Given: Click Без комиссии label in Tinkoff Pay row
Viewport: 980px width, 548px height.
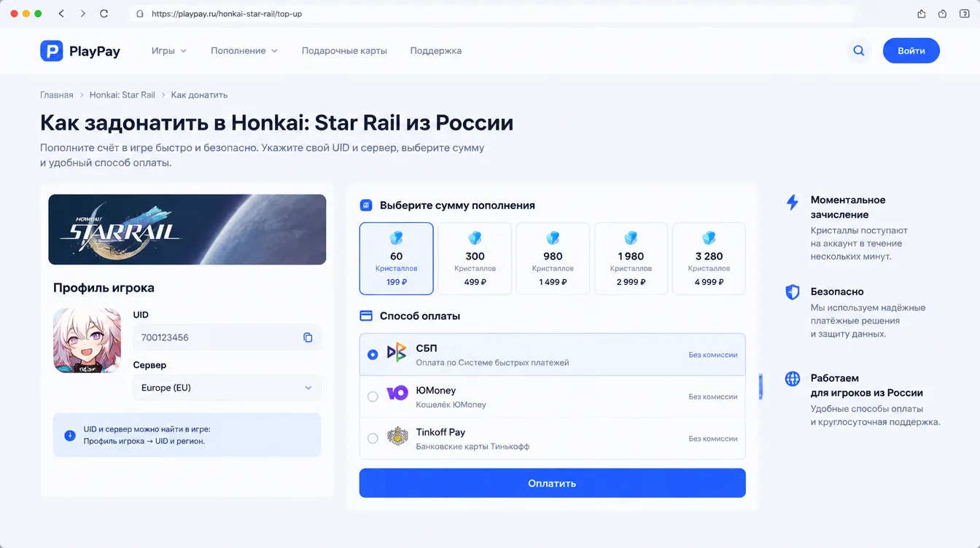Looking at the screenshot, I should coord(713,439).
